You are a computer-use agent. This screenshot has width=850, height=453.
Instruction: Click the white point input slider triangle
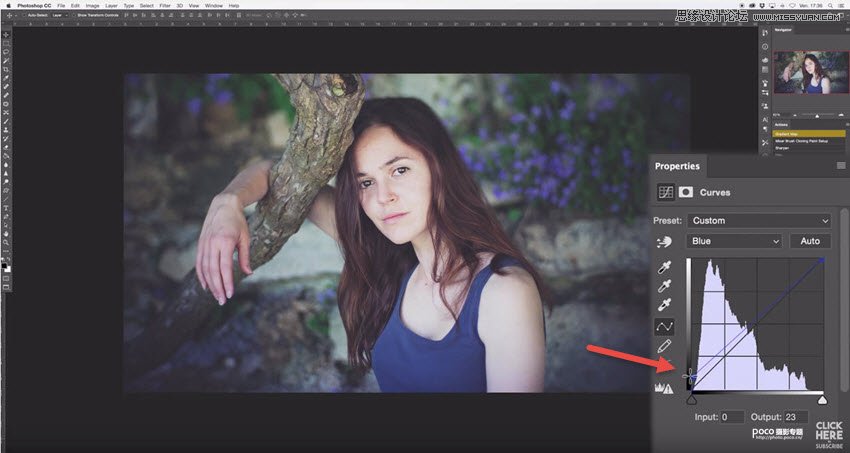click(x=822, y=400)
